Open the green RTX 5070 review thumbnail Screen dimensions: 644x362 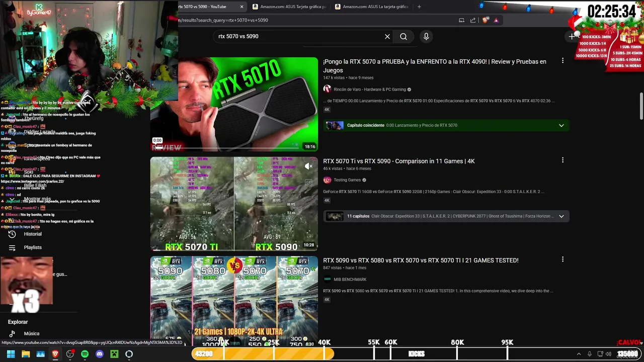click(234, 104)
